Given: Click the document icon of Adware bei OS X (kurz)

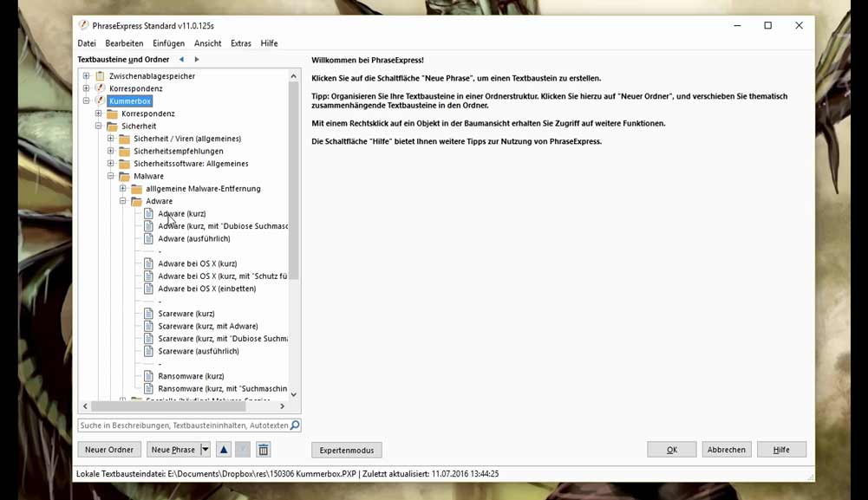Looking at the screenshot, I should click(148, 263).
